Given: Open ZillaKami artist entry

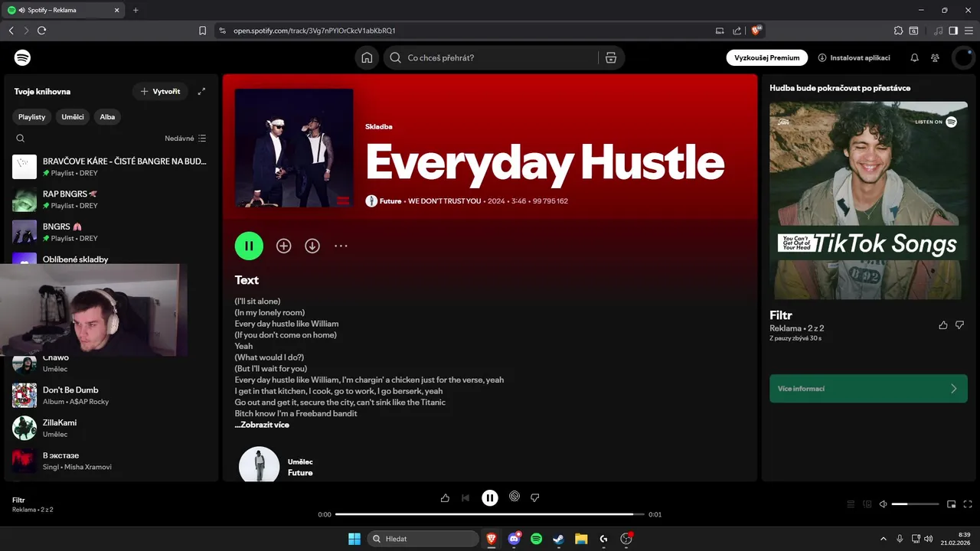Looking at the screenshot, I should tap(111, 428).
